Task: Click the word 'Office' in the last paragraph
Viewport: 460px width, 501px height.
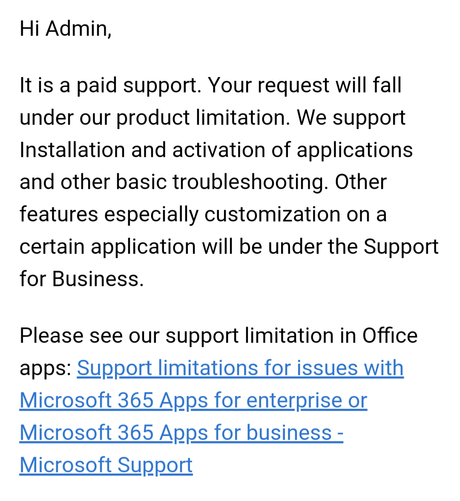Action: click(390, 335)
